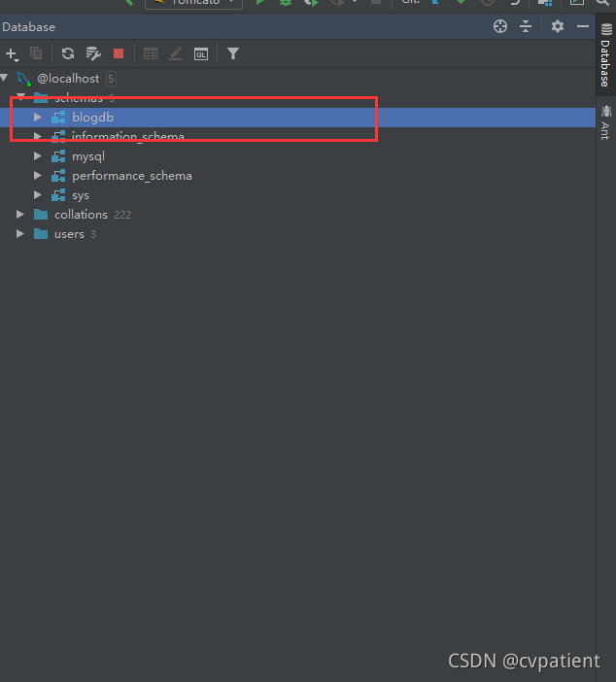Click the users folder icon
The height and width of the screenshot is (682, 616).
(x=41, y=234)
